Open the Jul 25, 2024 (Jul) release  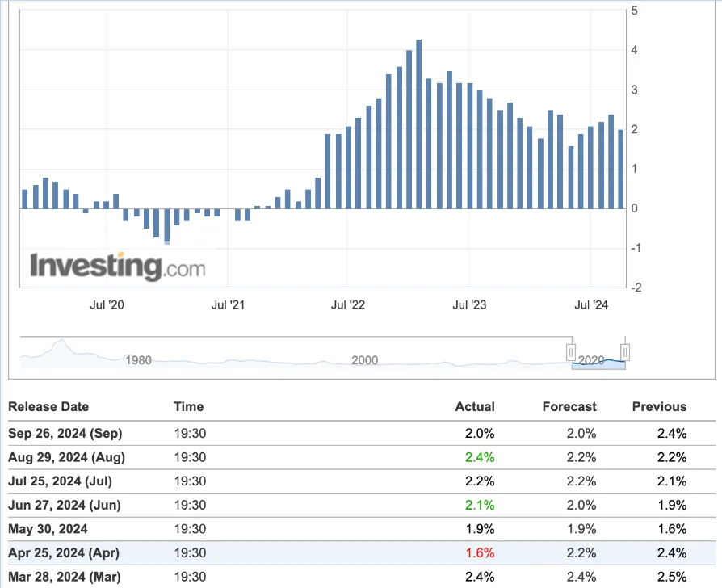61,481
